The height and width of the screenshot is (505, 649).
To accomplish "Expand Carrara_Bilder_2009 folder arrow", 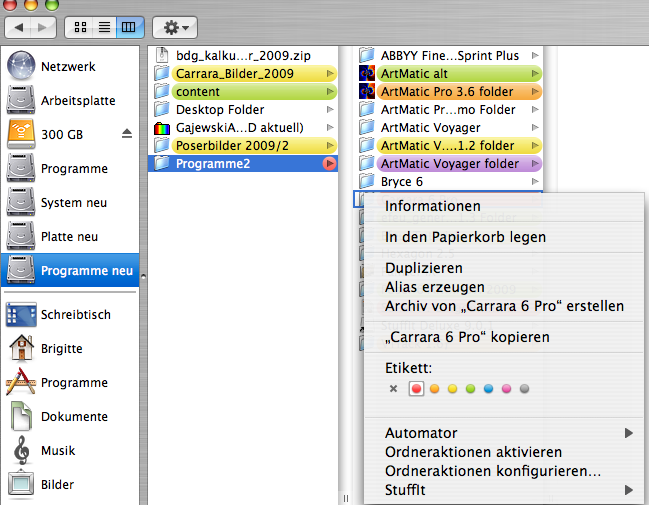I will (330, 74).
